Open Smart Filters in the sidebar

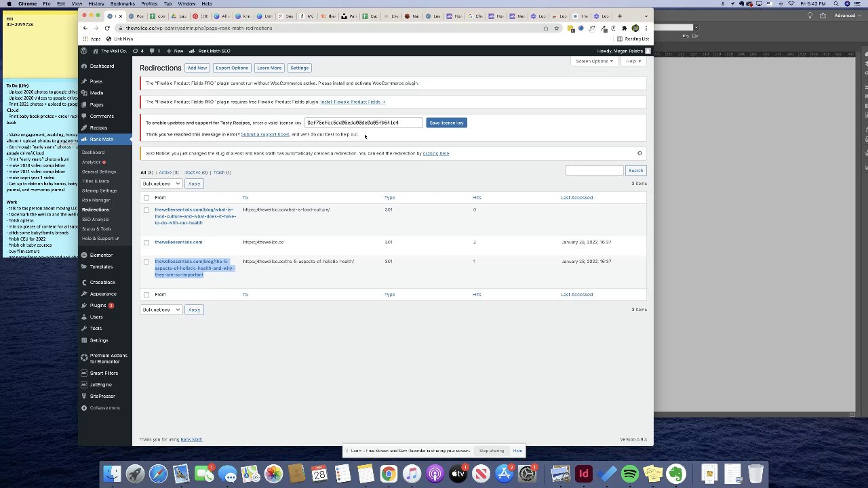click(x=104, y=373)
